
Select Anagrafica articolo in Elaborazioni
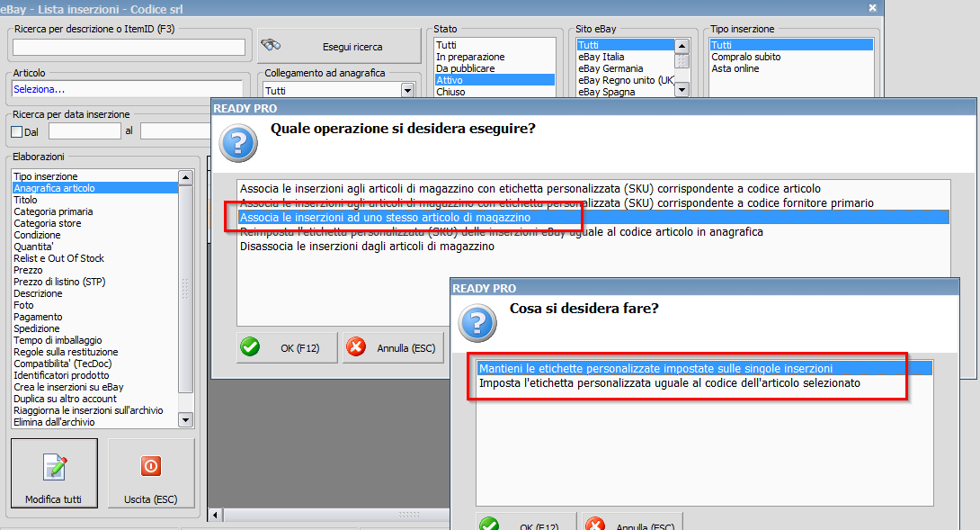[95, 188]
